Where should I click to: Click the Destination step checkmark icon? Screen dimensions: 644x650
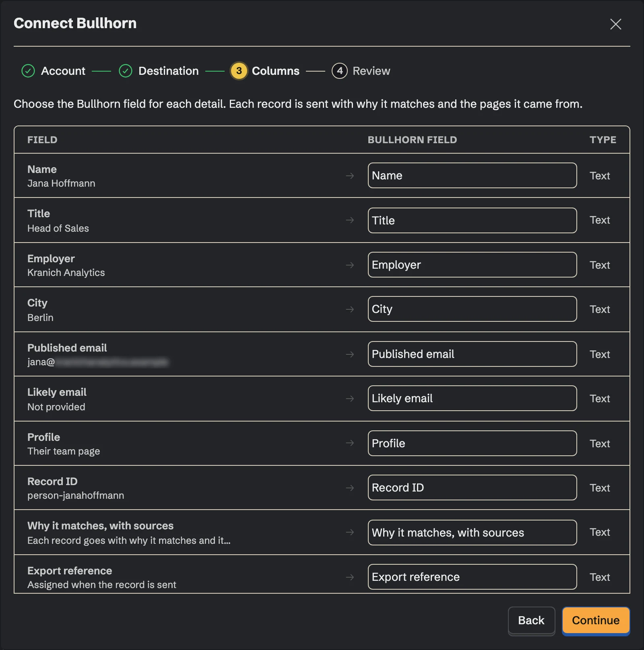pos(126,71)
